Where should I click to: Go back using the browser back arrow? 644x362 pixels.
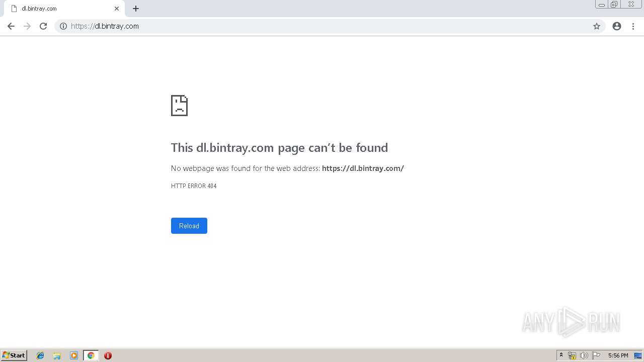pos(11,26)
